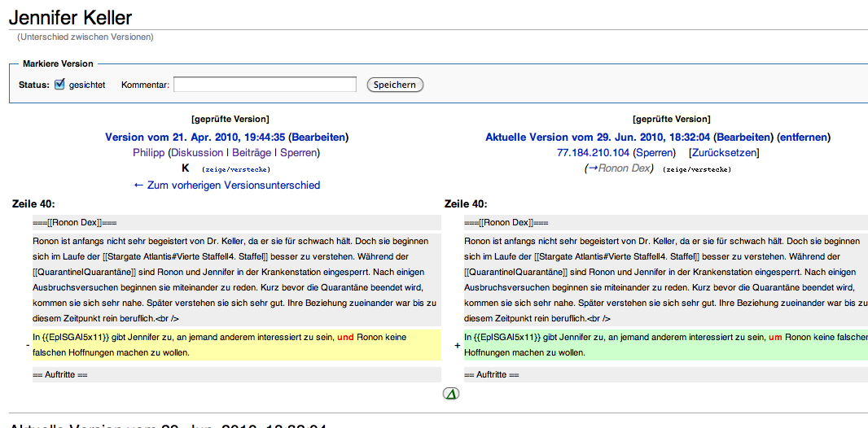Screen dimensions: 868x428
Task: Open Version vom 21. Apr. 2010 link
Action: (x=195, y=138)
